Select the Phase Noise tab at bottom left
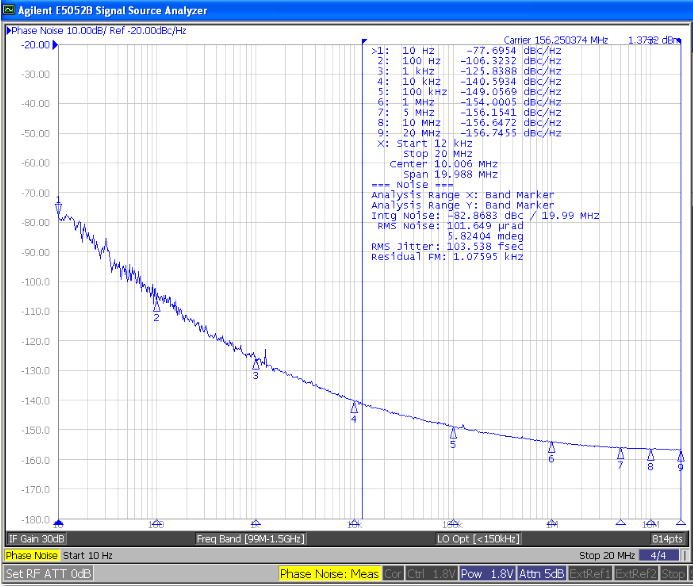This screenshot has height=586, width=693. tap(32, 555)
